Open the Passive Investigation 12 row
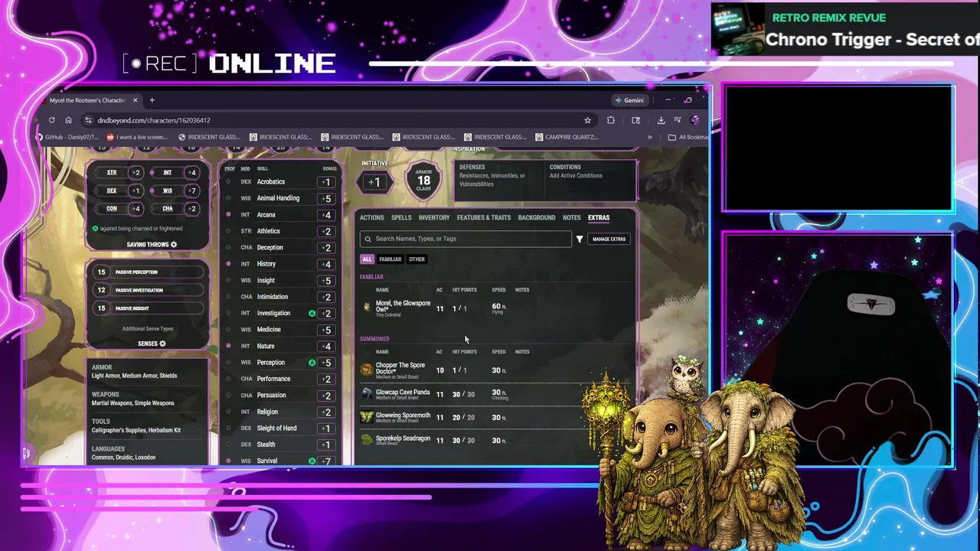The width and height of the screenshot is (980, 551). click(x=147, y=290)
